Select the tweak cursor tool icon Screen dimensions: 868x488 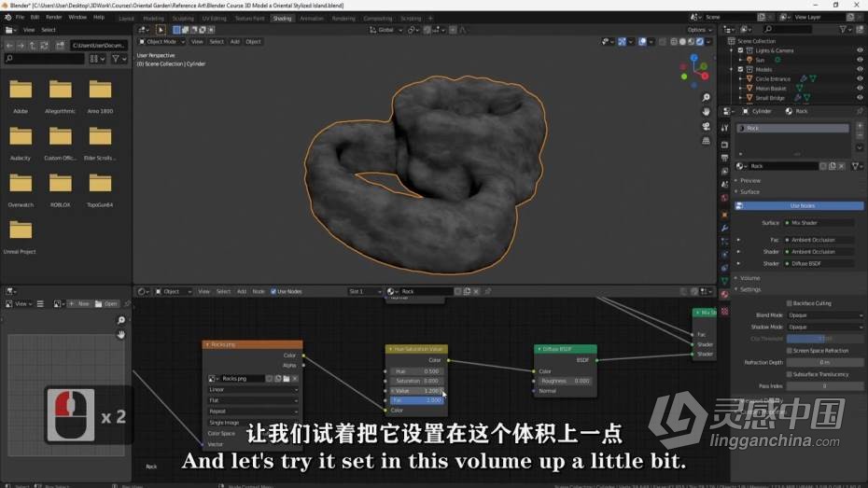point(161,30)
